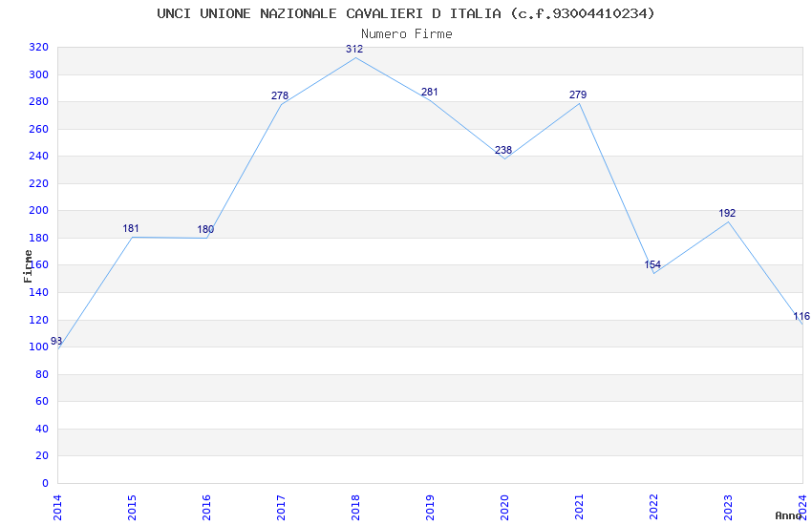812x525 pixels.
Task: Click the x-axis title Anno
Action: coord(788,515)
